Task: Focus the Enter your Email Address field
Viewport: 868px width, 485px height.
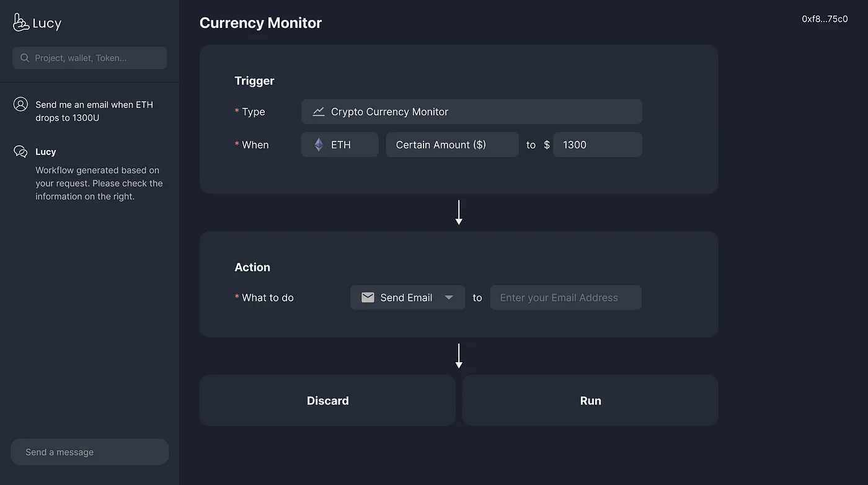Action: coord(565,298)
